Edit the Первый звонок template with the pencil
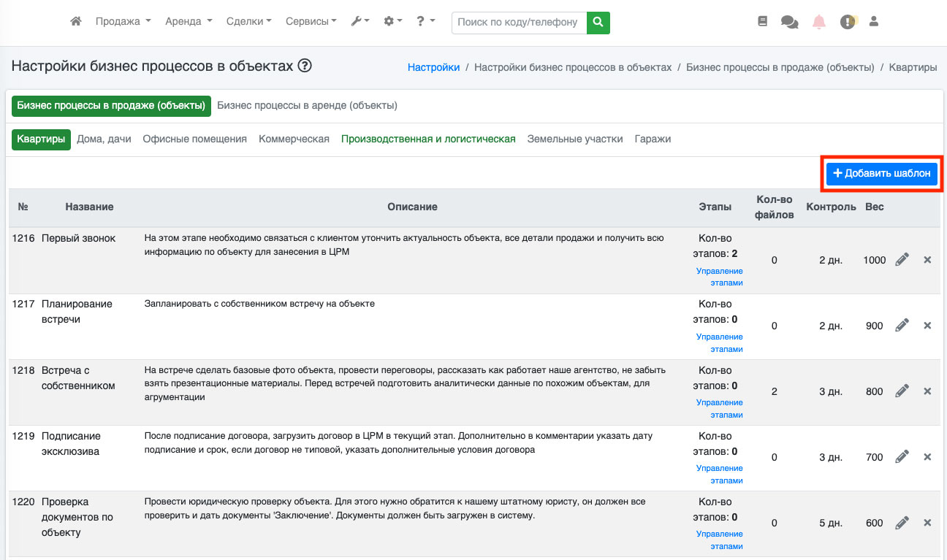Screen dimensions: 947x560 coord(902,260)
